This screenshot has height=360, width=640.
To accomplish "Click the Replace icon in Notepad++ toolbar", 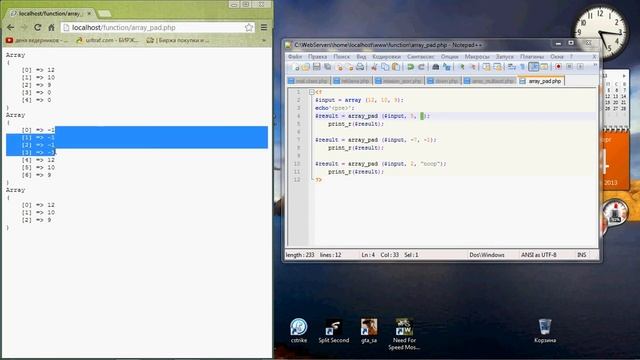I will pos(447,67).
